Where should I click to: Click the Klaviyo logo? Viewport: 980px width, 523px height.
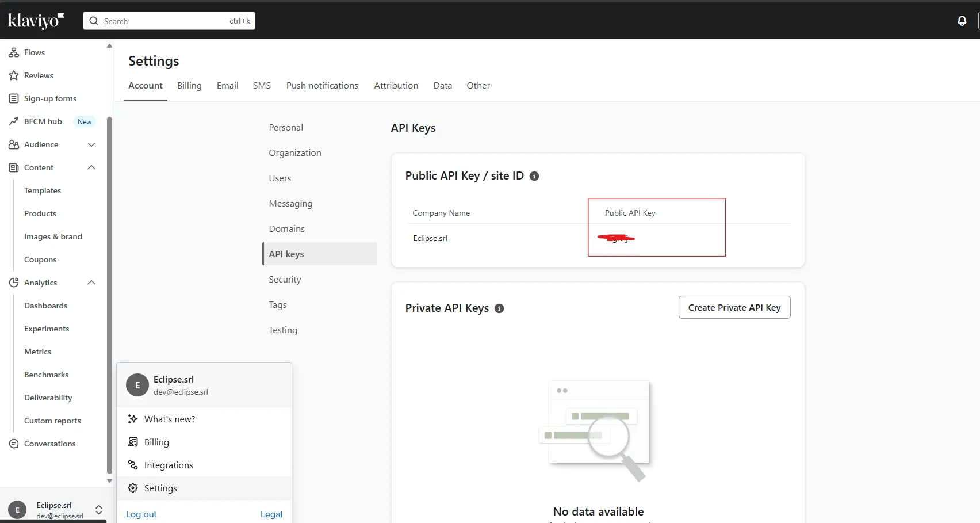[x=35, y=21]
